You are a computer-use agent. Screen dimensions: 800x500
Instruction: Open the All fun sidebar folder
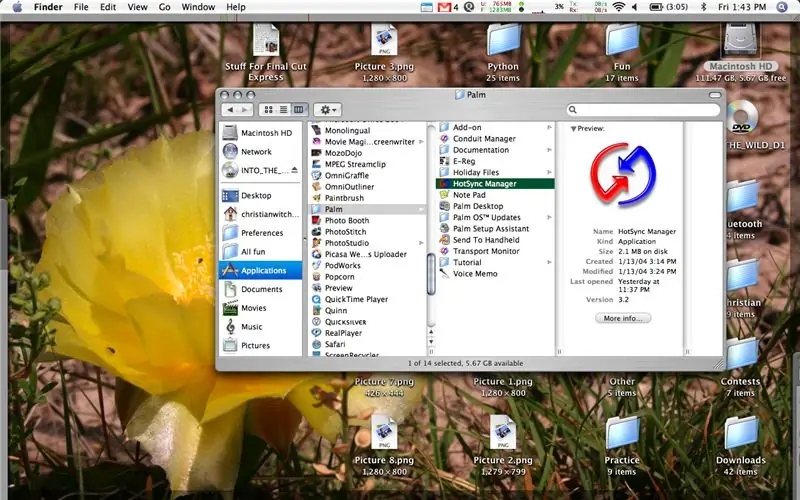coord(253,252)
